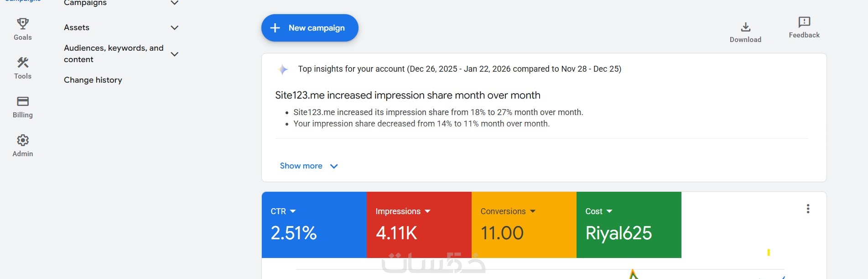
Task: Open the CTR metric dropdown
Action: coord(293,211)
